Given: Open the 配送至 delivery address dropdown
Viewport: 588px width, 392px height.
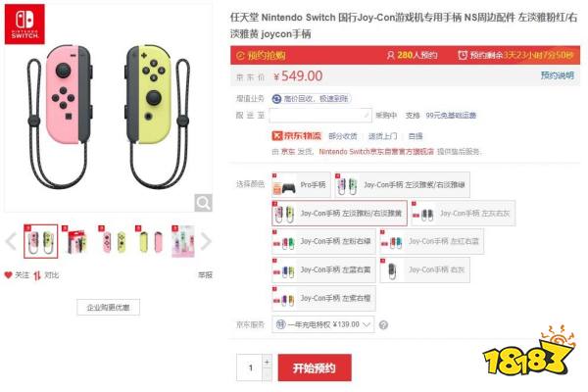Looking at the screenshot, I should click(320, 116).
